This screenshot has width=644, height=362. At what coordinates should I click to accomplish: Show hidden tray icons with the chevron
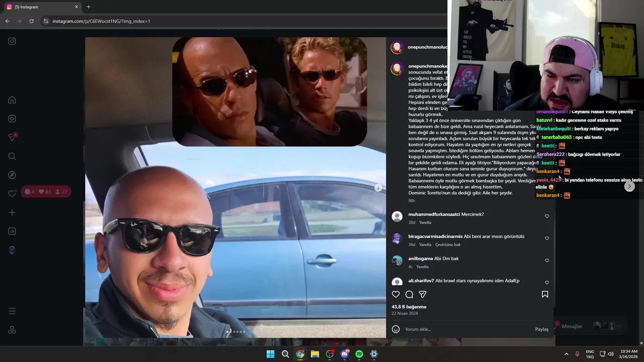tap(566, 354)
